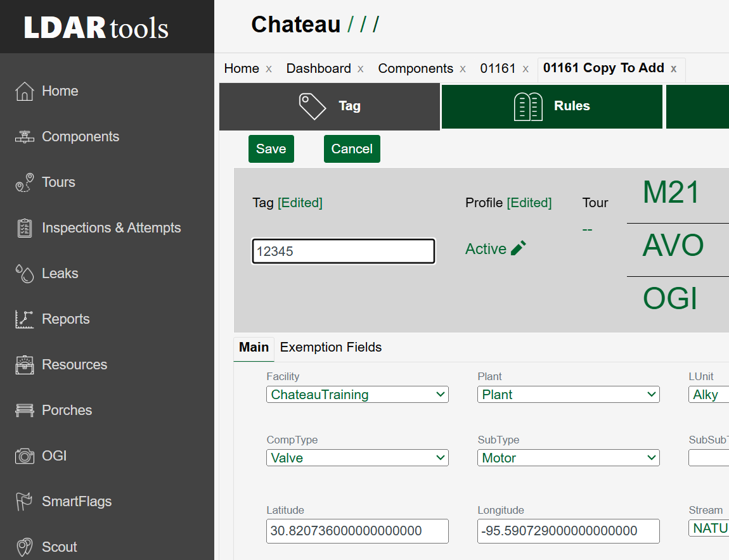Click the Porches bench icon
This screenshot has height=560, width=729.
click(x=25, y=410)
